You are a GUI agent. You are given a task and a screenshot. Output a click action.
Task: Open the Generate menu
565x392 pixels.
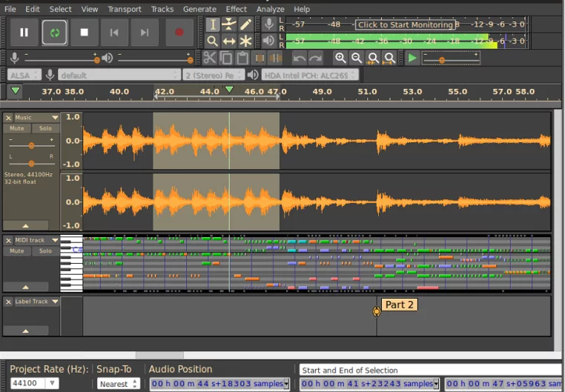[x=199, y=9]
